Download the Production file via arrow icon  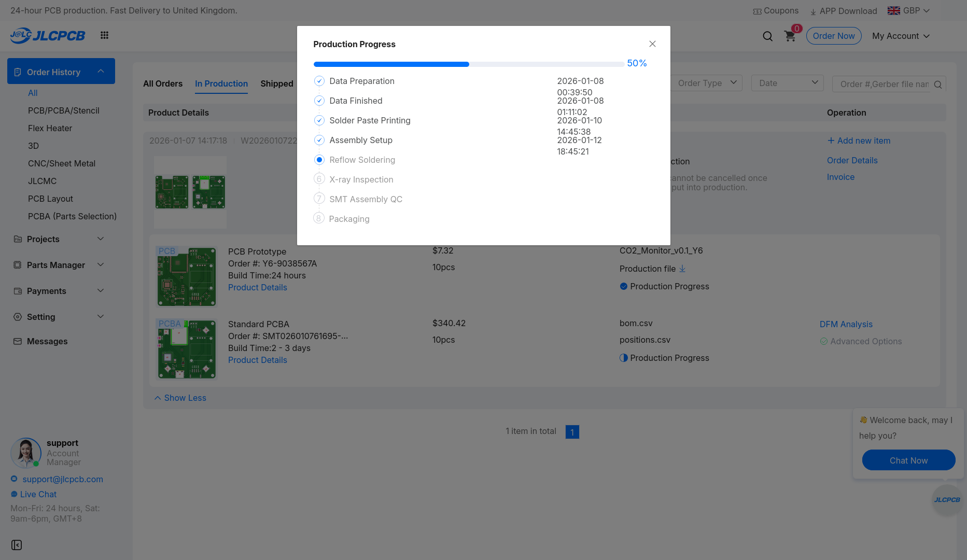coord(682,269)
